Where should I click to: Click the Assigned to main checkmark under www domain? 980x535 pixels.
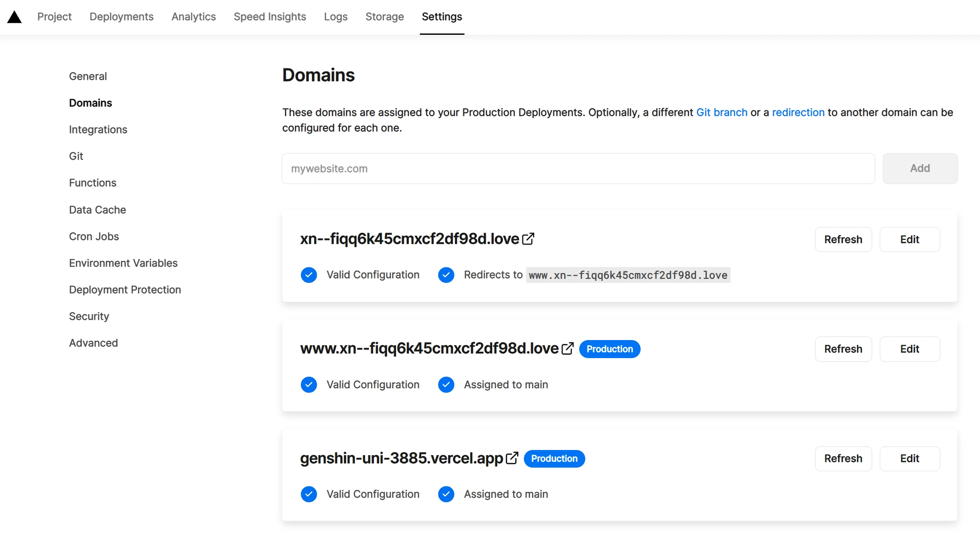click(446, 384)
